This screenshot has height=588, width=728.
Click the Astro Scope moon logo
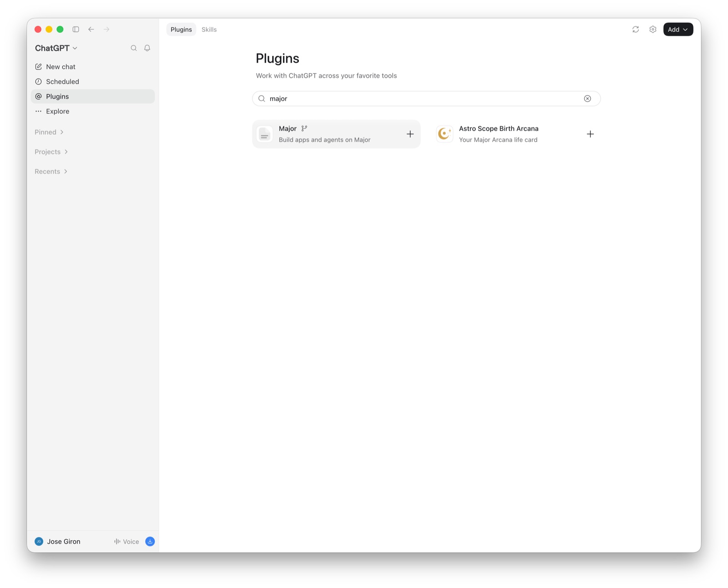coord(445,134)
